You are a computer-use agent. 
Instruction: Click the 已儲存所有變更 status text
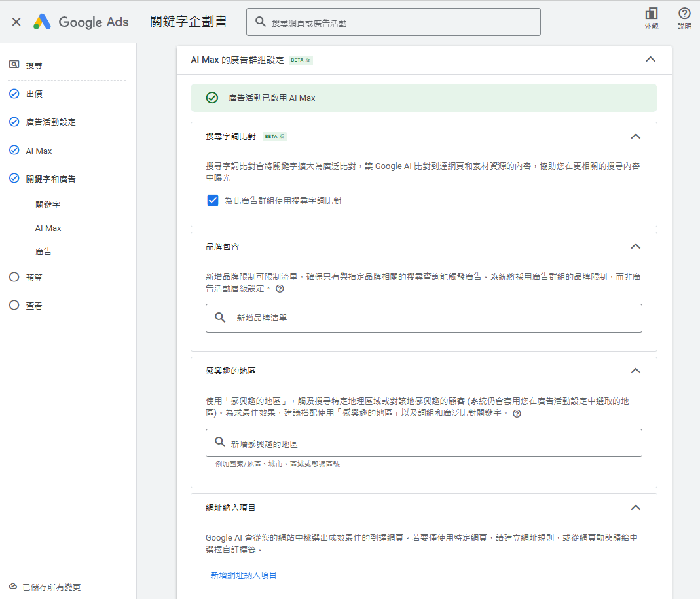(52, 587)
